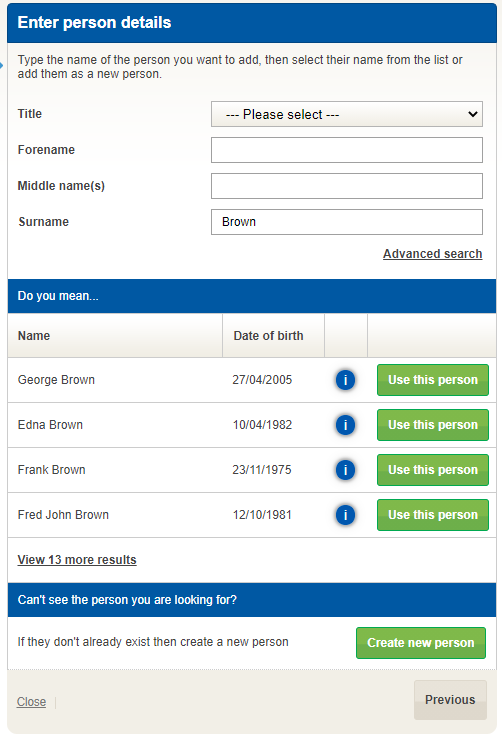Viewport: 502px width, 742px height.
Task: Open the Advanced search link
Action: click(x=432, y=254)
